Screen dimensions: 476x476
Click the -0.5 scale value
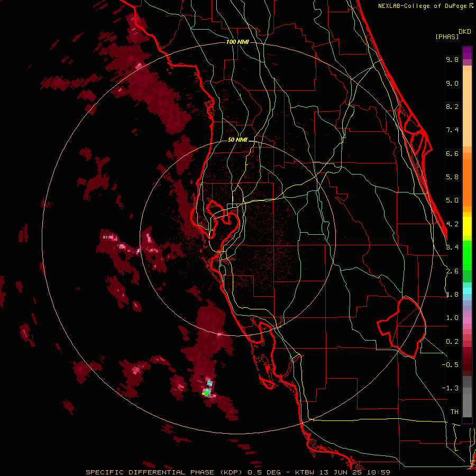(450, 364)
